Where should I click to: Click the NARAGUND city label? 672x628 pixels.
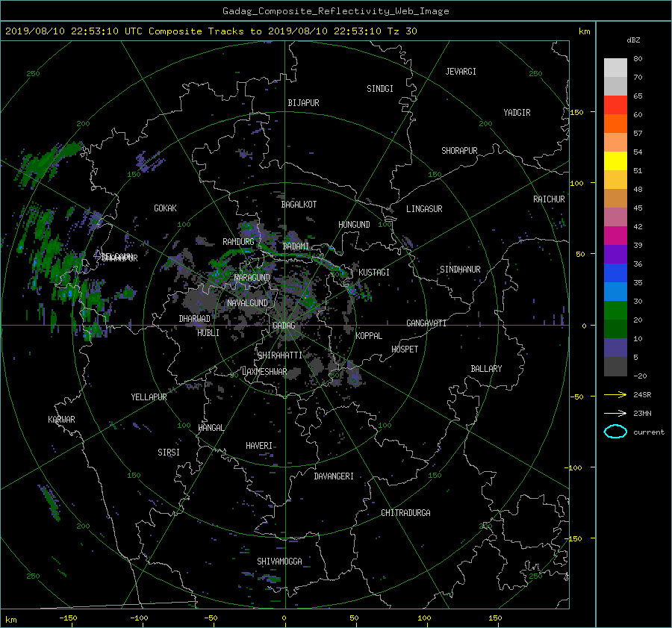click(x=252, y=277)
